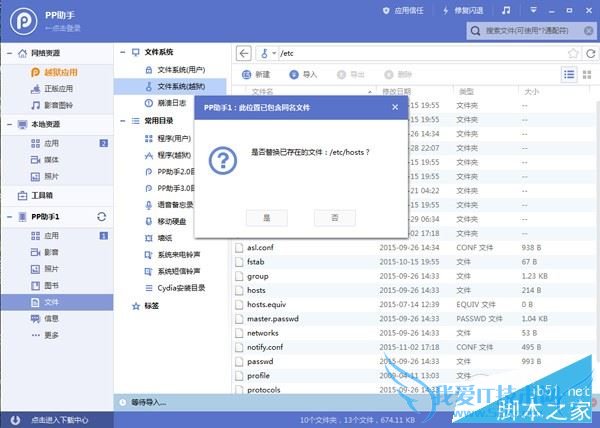Open 语音备忘录 directory
Image resolution: width=600 pixels, height=428 pixels.
tap(170, 205)
